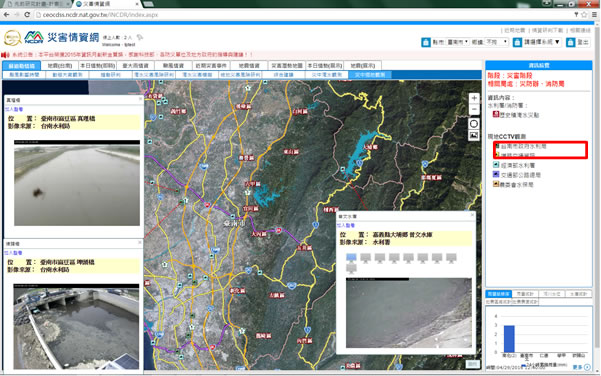Toggle the 交通部公路總局 CCTV layer
601x376 pixels.
[496, 175]
